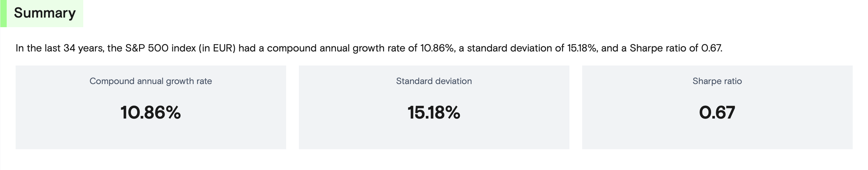
Task: Click empty area of growth rate card bottom
Action: coord(151,138)
